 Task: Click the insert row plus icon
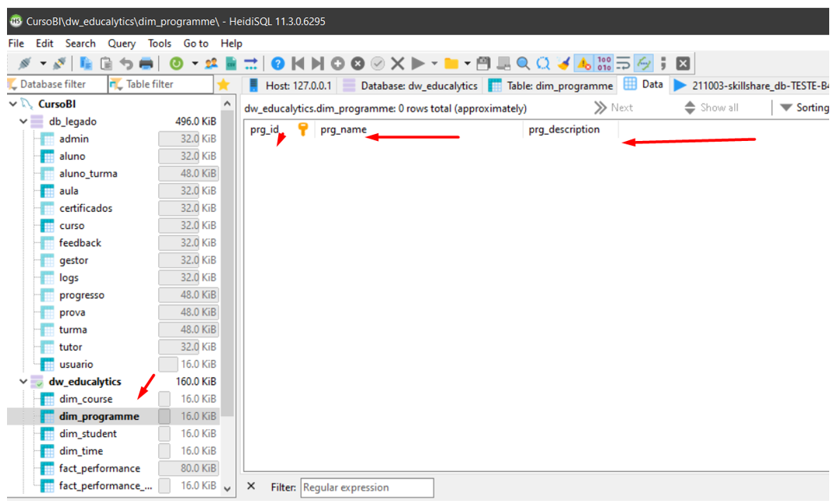coord(337,63)
